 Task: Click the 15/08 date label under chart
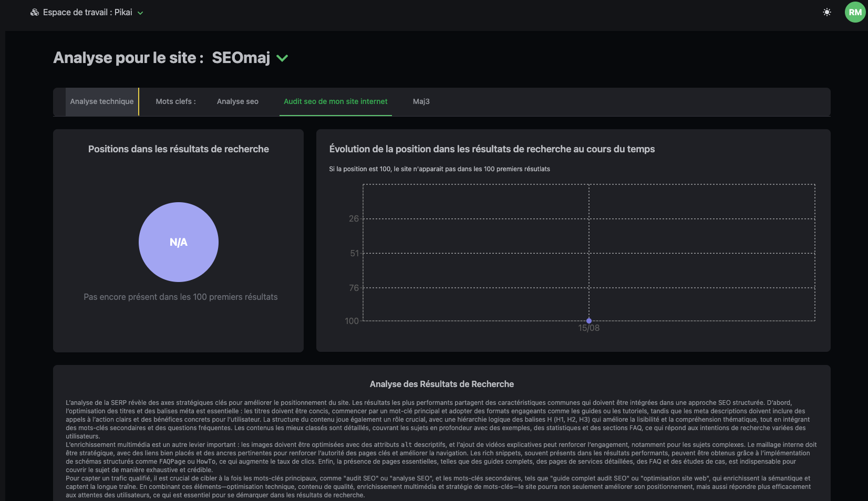click(589, 328)
